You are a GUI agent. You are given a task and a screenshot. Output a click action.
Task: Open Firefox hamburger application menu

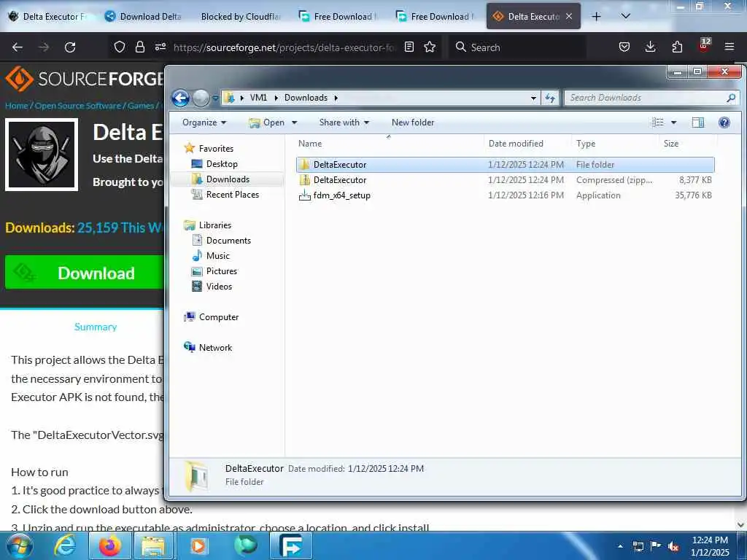(729, 47)
